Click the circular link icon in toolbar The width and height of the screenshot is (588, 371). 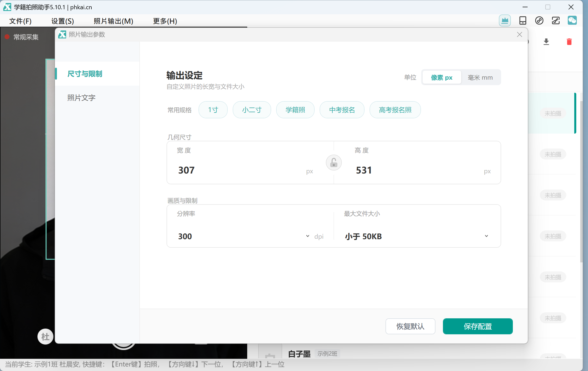click(x=539, y=20)
